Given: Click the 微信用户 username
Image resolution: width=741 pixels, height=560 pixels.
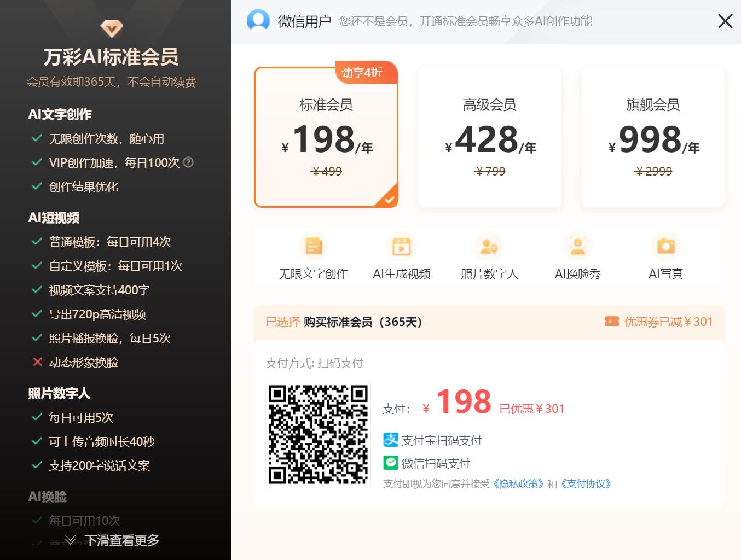Looking at the screenshot, I should coord(304,21).
